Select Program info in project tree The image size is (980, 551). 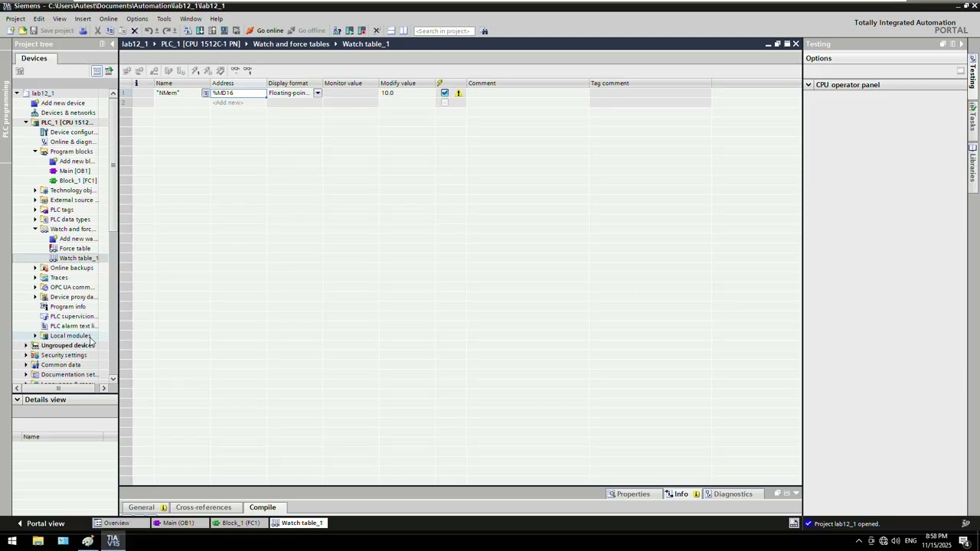click(x=67, y=307)
